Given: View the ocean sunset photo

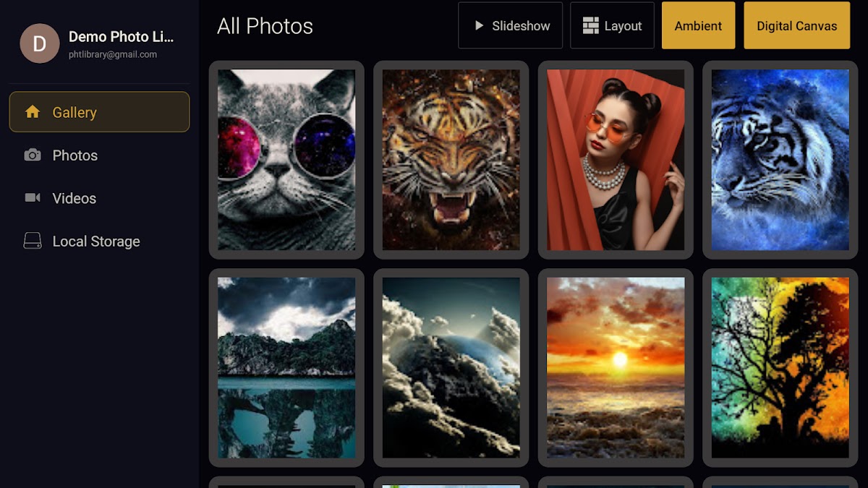Looking at the screenshot, I should tap(616, 367).
